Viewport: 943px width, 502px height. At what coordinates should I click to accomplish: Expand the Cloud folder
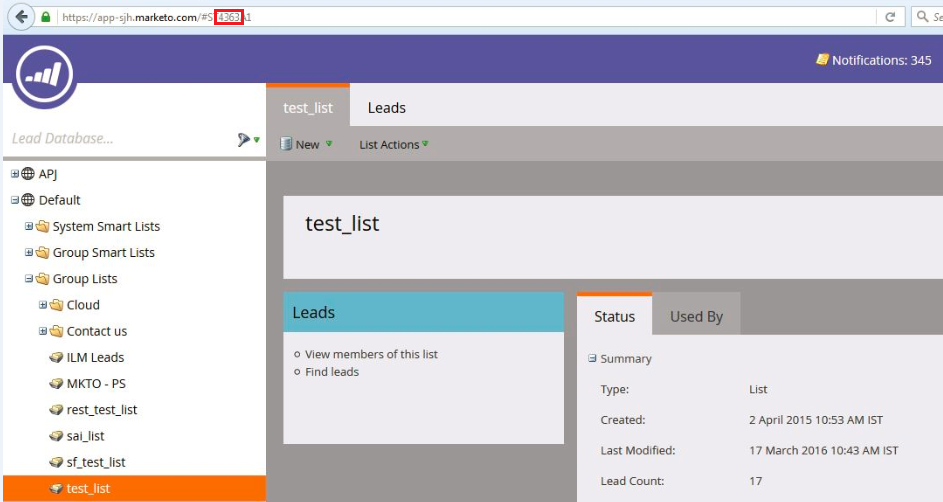(43, 305)
